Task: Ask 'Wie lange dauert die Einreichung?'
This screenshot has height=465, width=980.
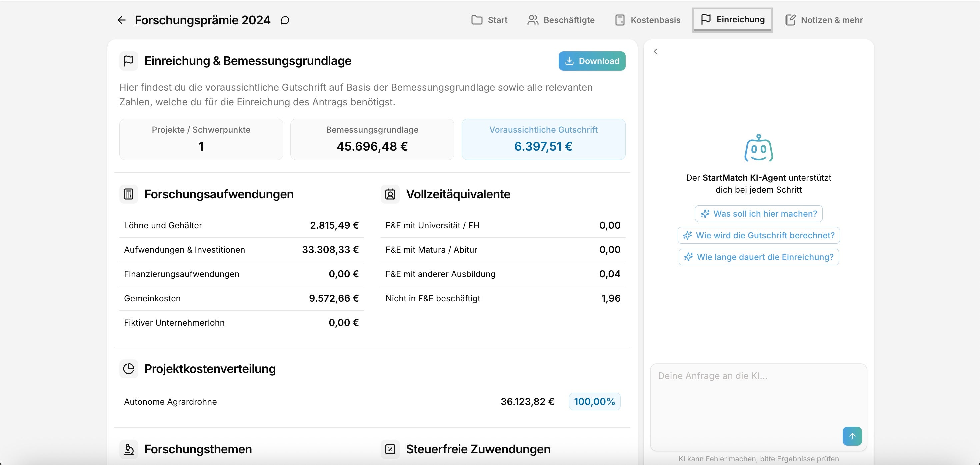Action: click(x=759, y=257)
